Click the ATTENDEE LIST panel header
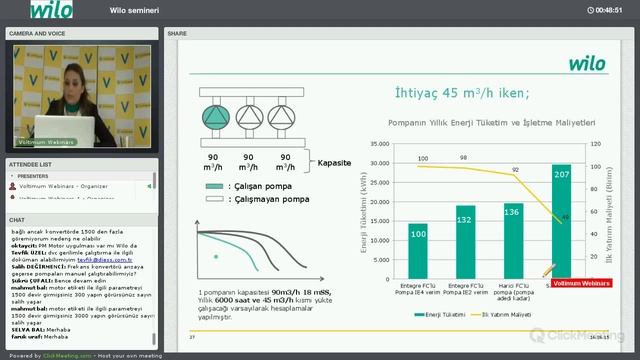 [x=82, y=164]
